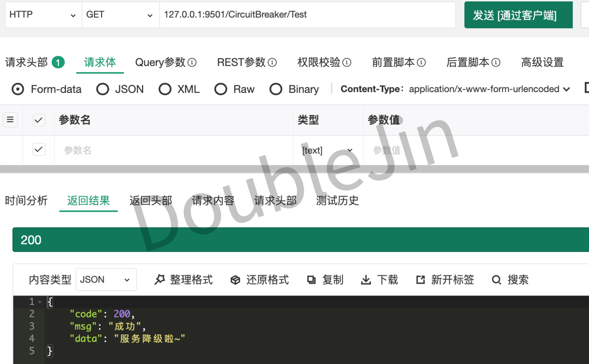589x364 pixels.
Task: Collapse JSON fold arrow on line 1
Action: click(40, 302)
